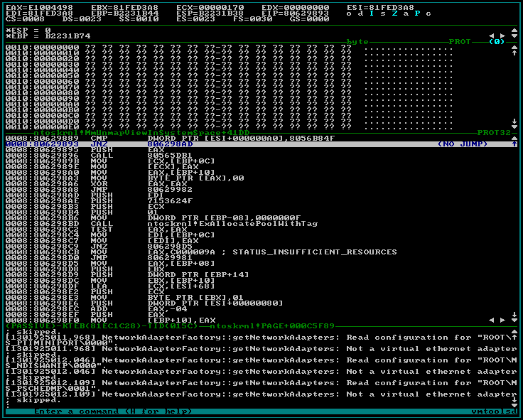
Task: Toggle the Zero flag Z
Action: click(396, 13)
